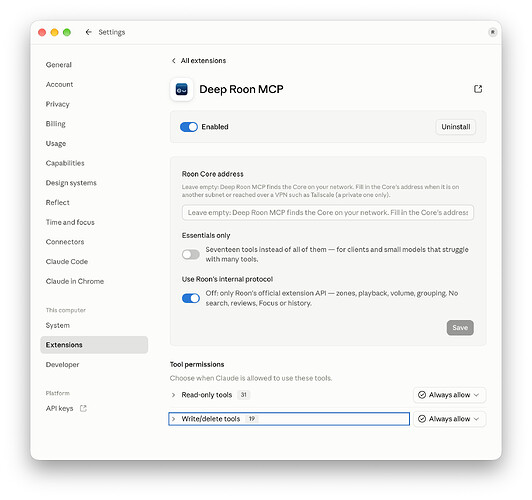The image size is (532, 500).
Task: Select Capabilities in the sidebar
Action: click(65, 163)
